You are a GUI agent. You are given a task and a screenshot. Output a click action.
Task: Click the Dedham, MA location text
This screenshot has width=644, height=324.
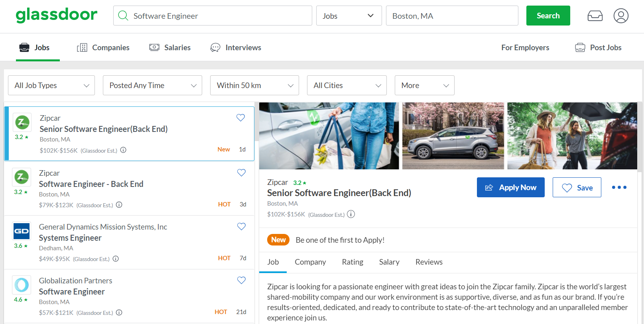56,248
